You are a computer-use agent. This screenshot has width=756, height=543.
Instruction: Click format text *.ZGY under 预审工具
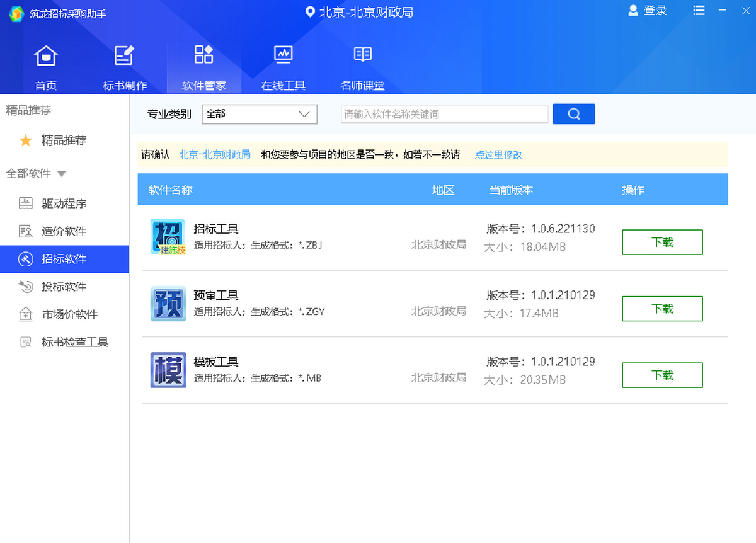tap(312, 311)
